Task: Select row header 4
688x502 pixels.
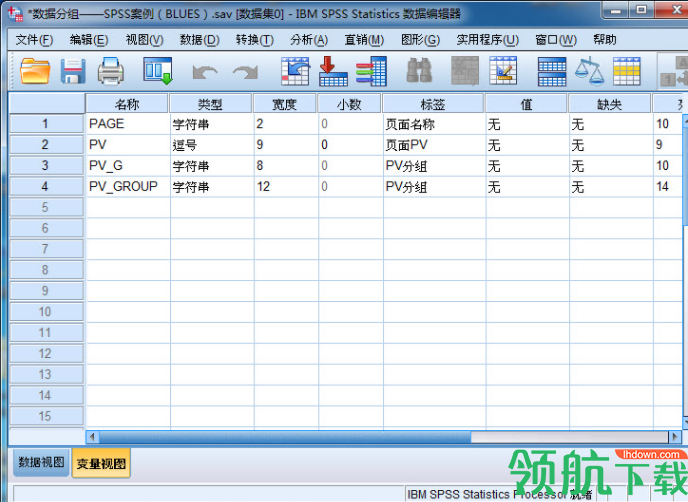Action: click(47, 186)
